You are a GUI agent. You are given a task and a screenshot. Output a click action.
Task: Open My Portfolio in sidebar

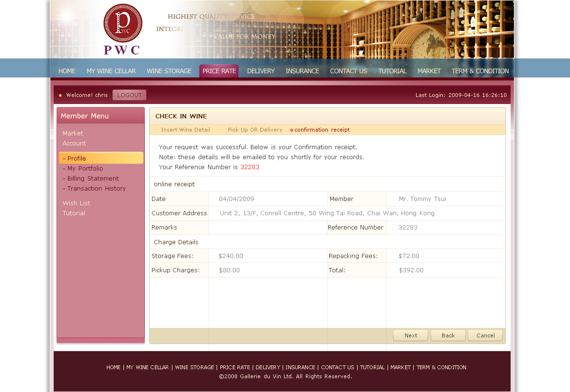pyautogui.click(x=85, y=169)
